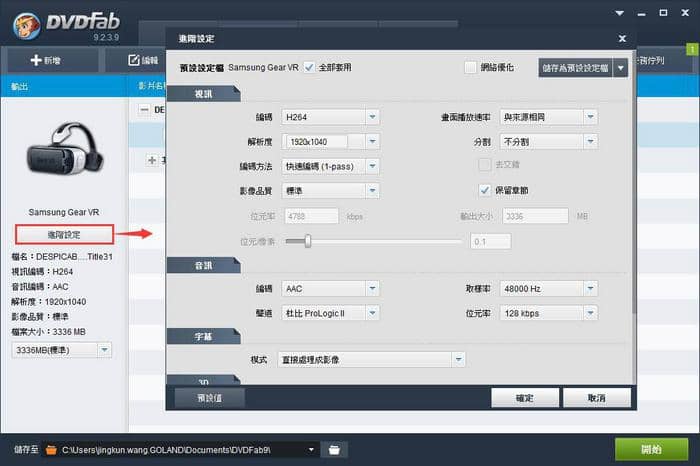Screen dimensions: 700x466
Task: Open the video 編碼 H264 dropdown
Action: [330, 117]
